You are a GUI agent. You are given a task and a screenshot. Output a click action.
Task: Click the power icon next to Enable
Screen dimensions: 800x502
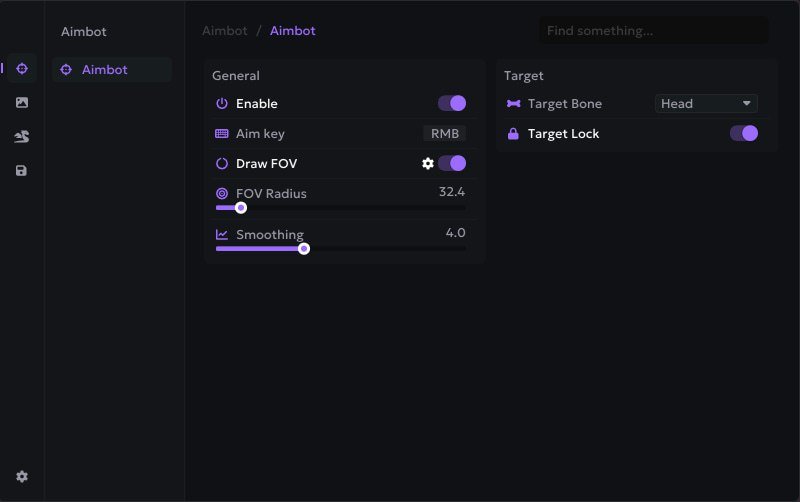pos(222,103)
